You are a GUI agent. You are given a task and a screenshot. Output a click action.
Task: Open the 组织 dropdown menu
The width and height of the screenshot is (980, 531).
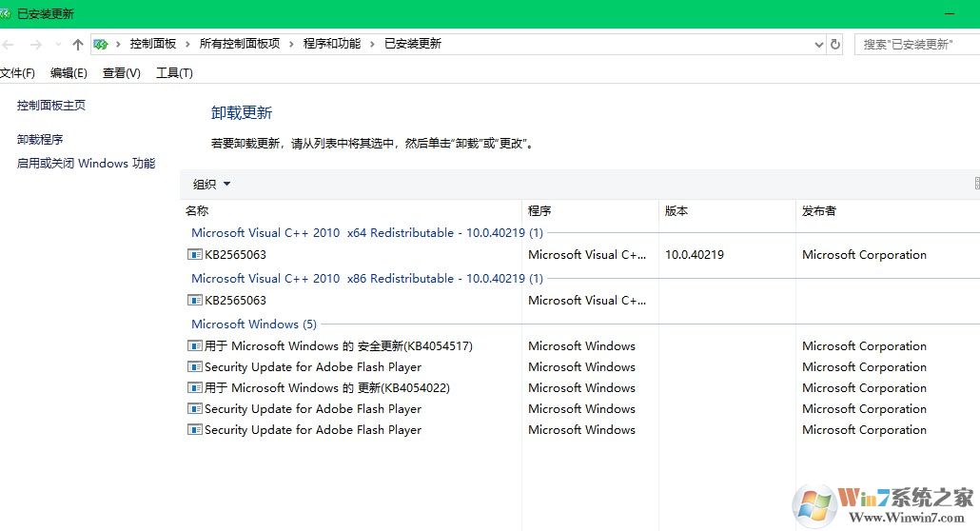coord(211,184)
